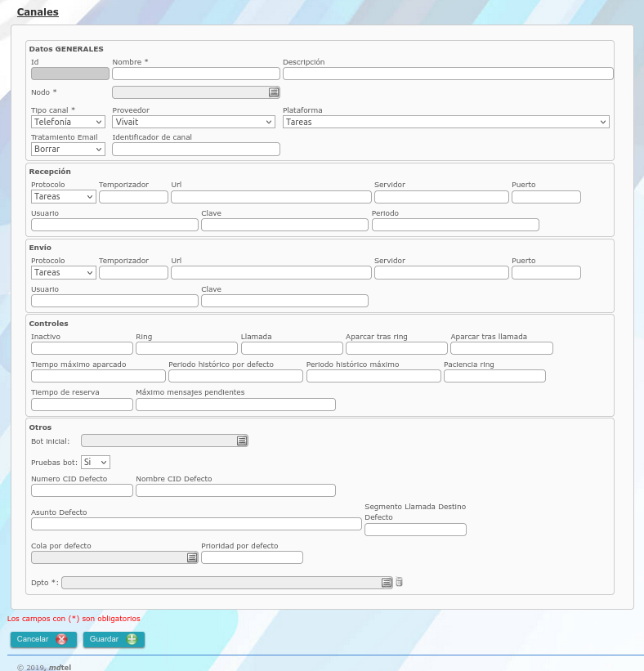Focus the Recepción Clave field
This screenshot has height=671, width=644.
[284, 225]
